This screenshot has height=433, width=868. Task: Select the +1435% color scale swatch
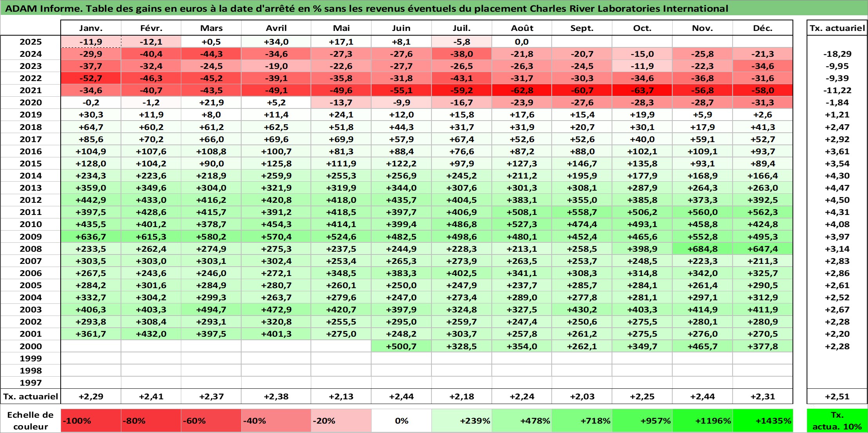click(x=763, y=420)
